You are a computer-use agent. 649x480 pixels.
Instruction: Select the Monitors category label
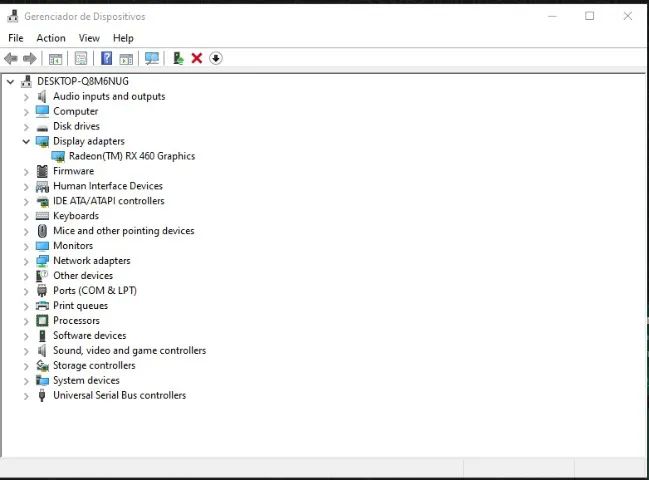coord(73,246)
